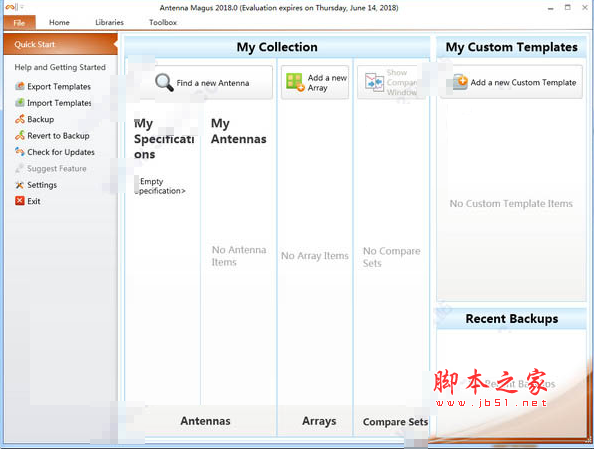594x449 pixels.
Task: Select the Backup menu label
Action: pos(41,119)
